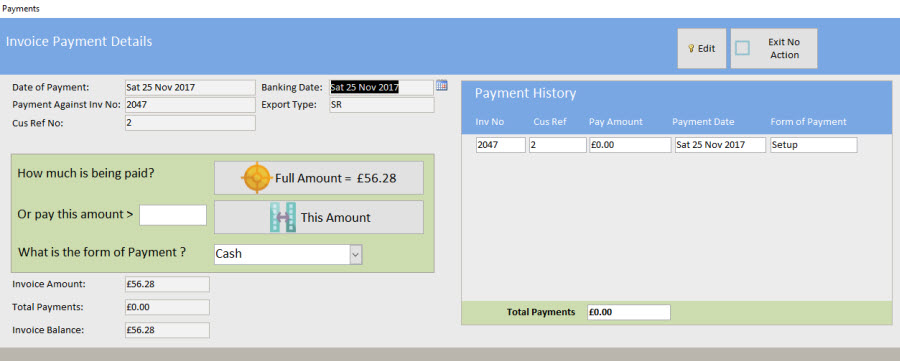Click 'Invoice Payment Details' title
Image resolution: width=900 pixels, height=361 pixels.
79,42
